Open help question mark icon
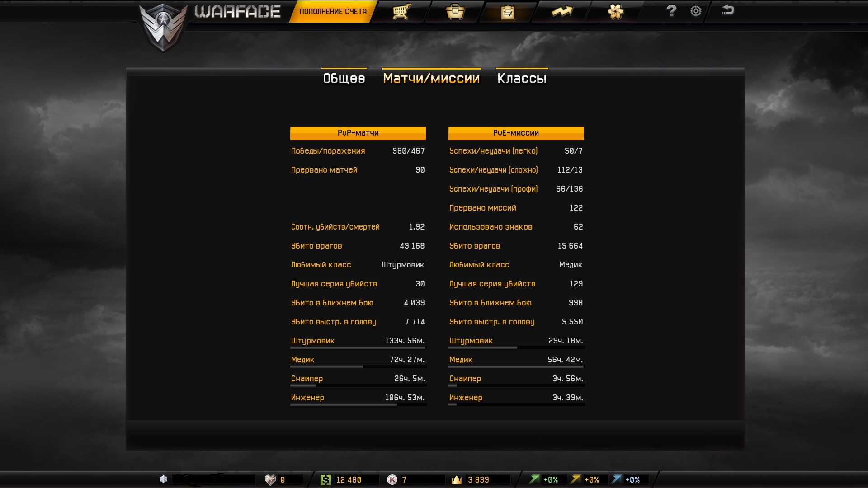Viewport: 868px width, 488px height. point(671,11)
